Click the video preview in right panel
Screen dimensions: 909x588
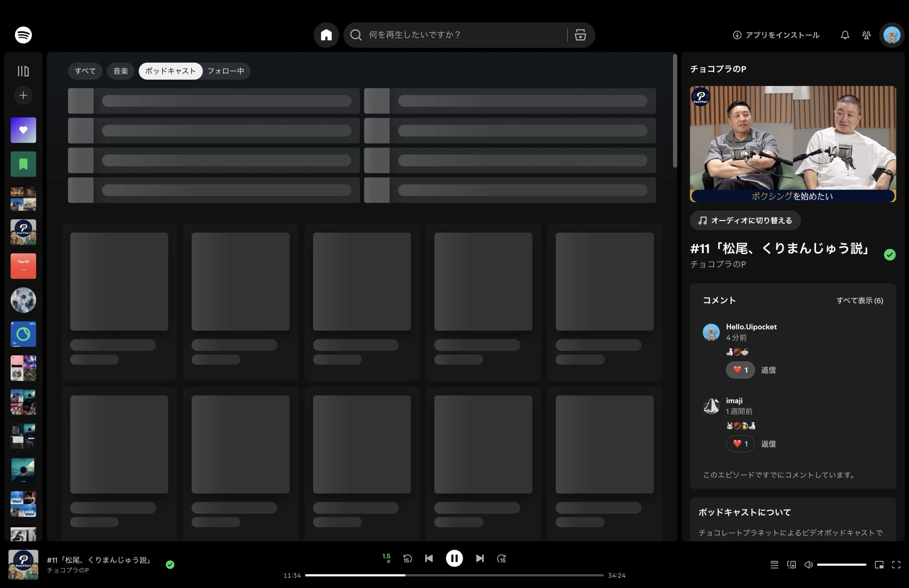[792, 144]
